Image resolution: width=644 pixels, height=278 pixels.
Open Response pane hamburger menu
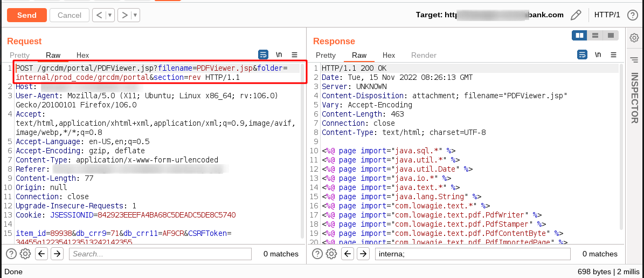[x=613, y=55]
